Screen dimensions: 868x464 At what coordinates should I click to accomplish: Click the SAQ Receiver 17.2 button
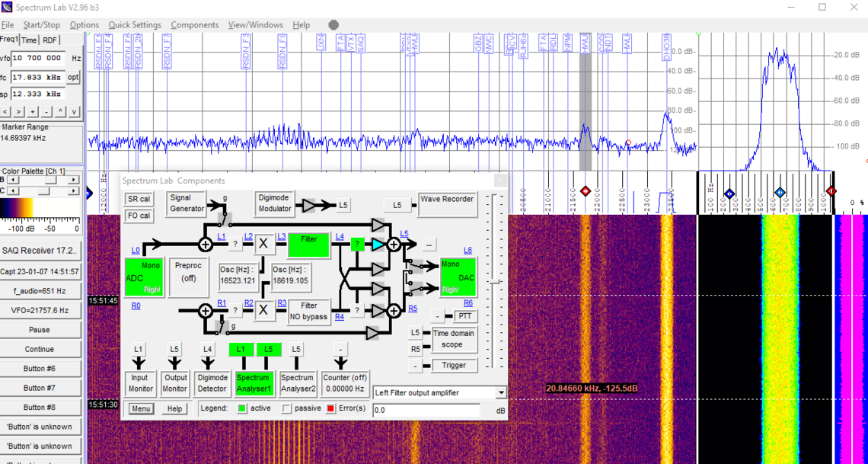(41, 250)
